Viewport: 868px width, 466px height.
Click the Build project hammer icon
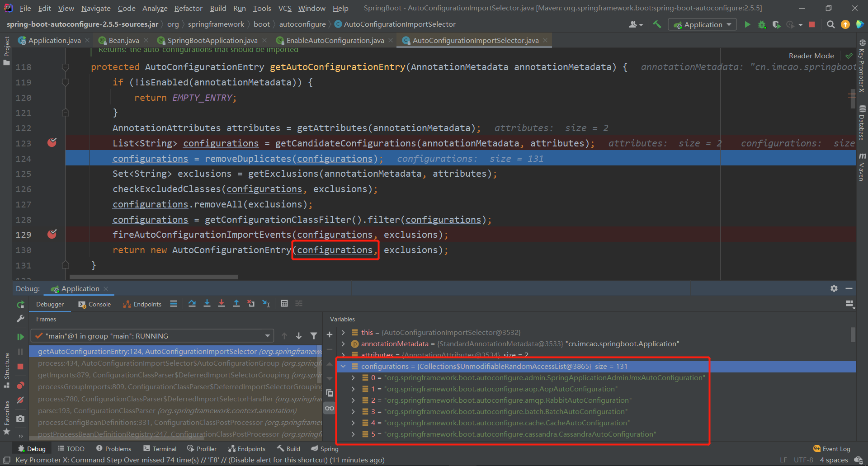coord(657,24)
